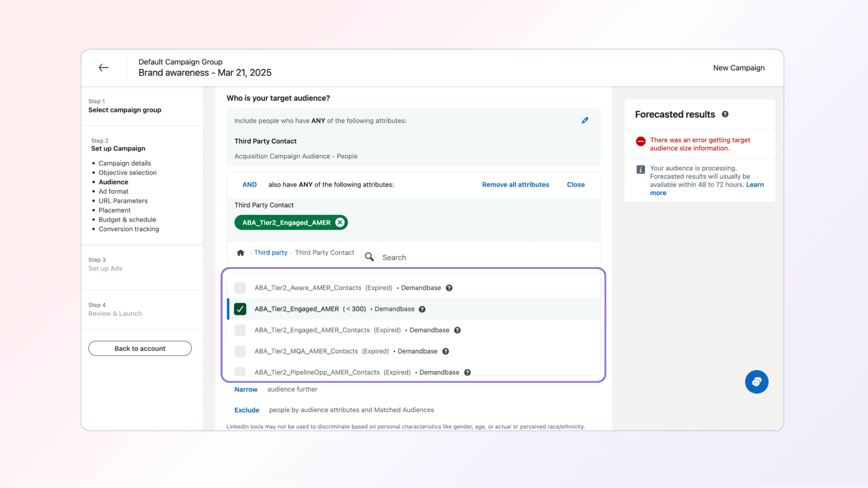Screen dimensions: 868x488
Task: Remove ABA_Tier2_Engaged_AMER tag with X icon
Action: [x=340, y=223]
